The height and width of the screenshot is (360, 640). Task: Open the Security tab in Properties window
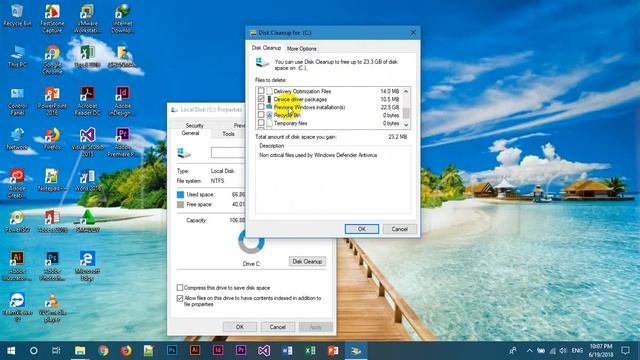coord(194,125)
